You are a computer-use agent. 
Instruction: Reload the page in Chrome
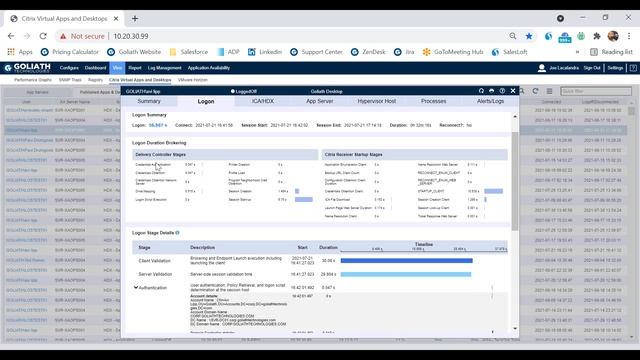point(43,36)
